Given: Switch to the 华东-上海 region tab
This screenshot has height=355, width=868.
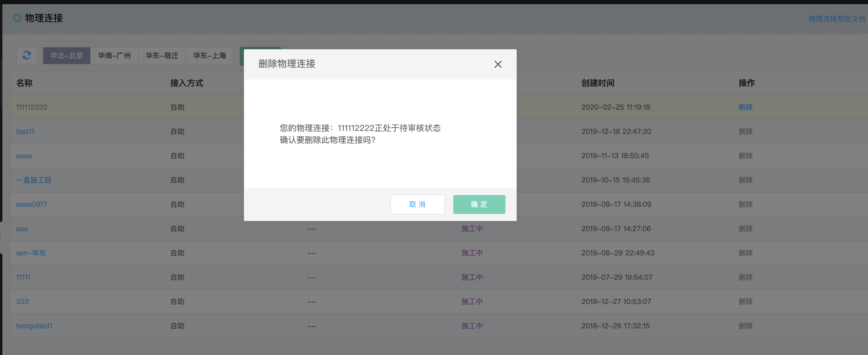Looking at the screenshot, I should (209, 55).
